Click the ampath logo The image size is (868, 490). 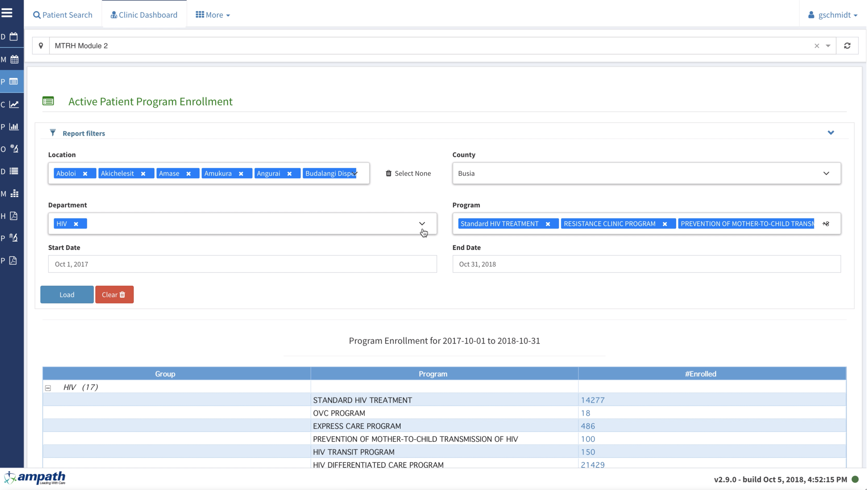[35, 478]
